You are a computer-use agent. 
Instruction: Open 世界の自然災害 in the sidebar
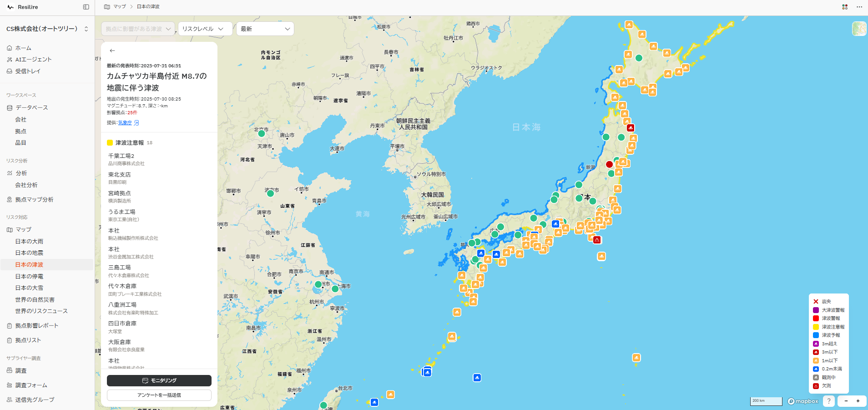pyautogui.click(x=35, y=300)
